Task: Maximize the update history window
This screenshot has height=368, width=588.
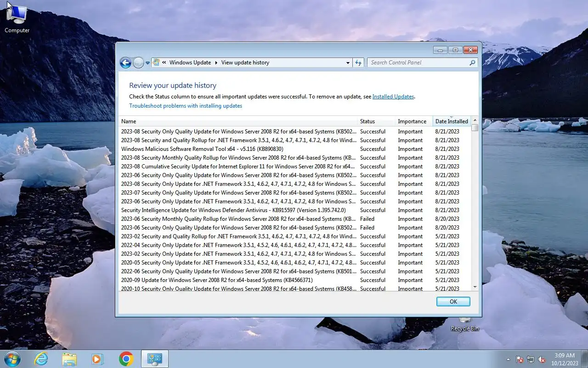Action: click(x=455, y=50)
